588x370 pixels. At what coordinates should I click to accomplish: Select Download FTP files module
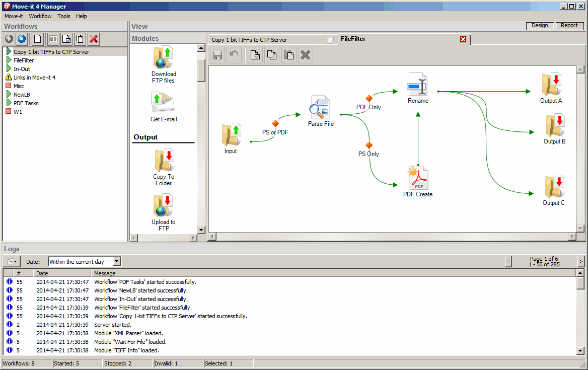164,57
